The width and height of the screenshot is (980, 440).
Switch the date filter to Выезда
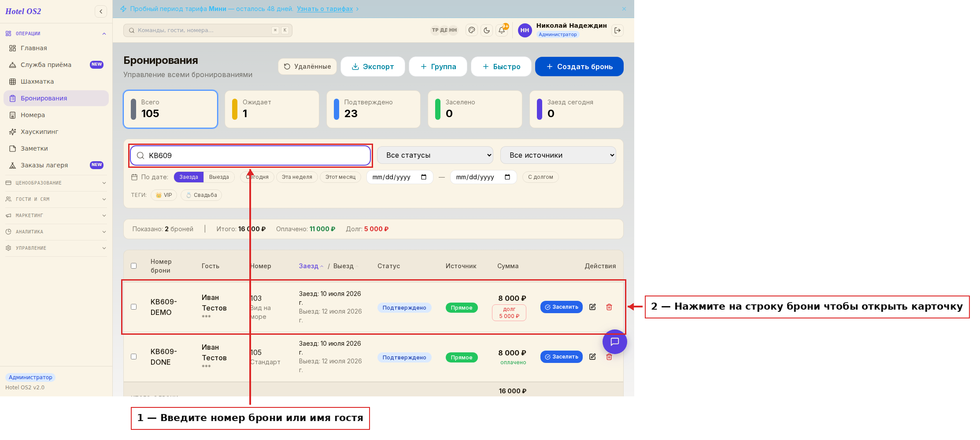219,177
